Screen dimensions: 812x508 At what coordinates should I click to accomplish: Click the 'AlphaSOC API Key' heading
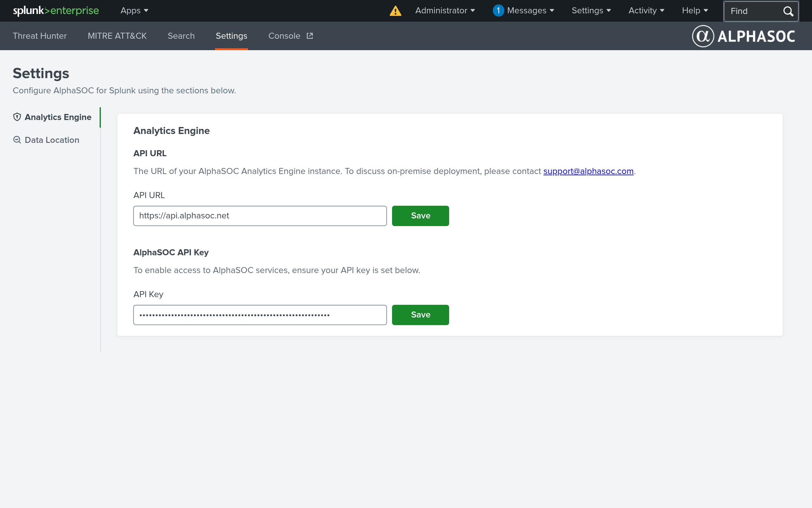tap(171, 252)
